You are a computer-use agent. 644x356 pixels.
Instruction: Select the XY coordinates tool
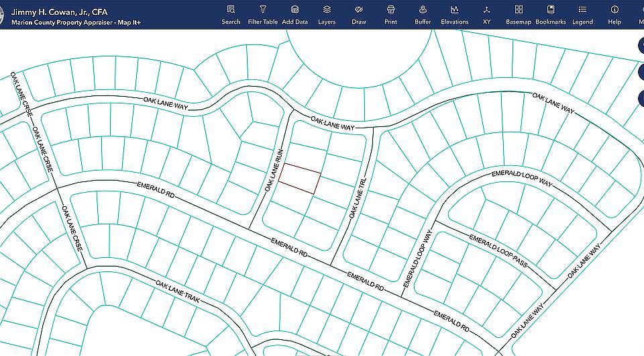point(487,15)
